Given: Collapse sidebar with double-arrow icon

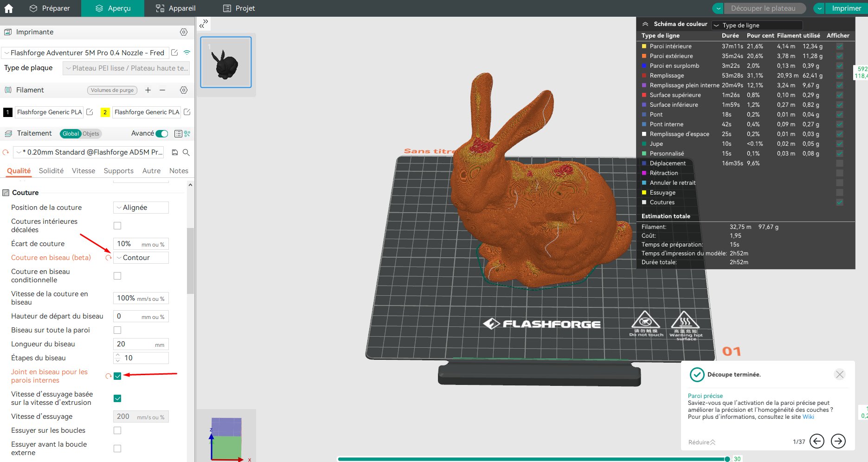Looking at the screenshot, I should coord(204,24).
